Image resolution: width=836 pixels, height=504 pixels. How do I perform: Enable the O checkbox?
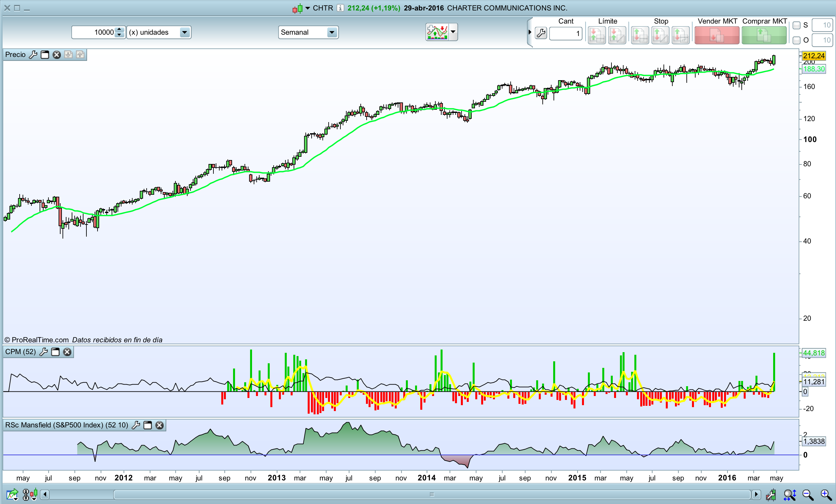tap(796, 40)
